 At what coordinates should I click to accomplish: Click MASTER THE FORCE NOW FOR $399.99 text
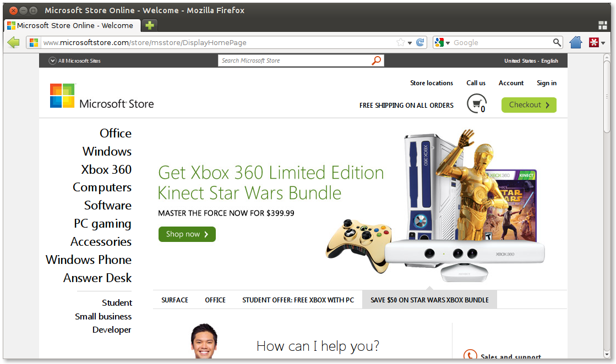click(226, 213)
